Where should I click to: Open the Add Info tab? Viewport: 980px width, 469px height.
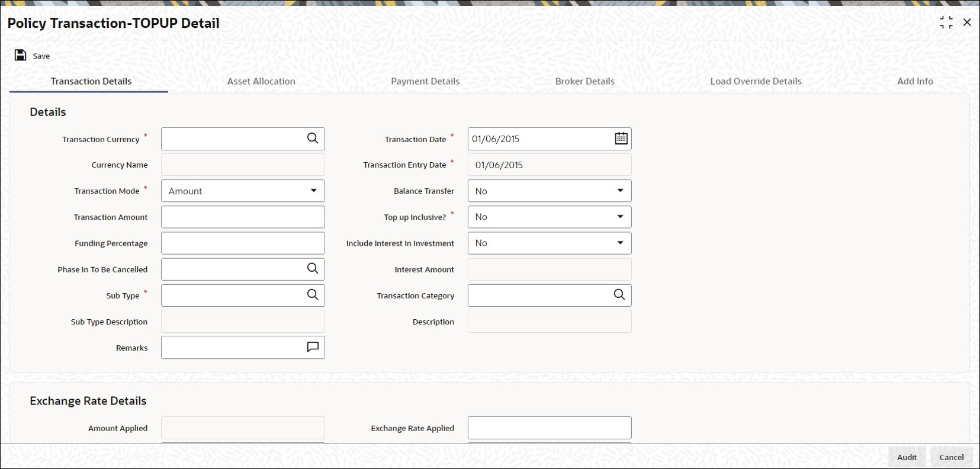(x=915, y=81)
